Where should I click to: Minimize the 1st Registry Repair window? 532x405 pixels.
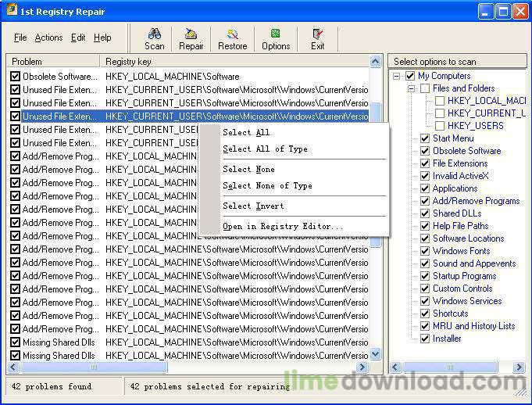tap(486, 12)
